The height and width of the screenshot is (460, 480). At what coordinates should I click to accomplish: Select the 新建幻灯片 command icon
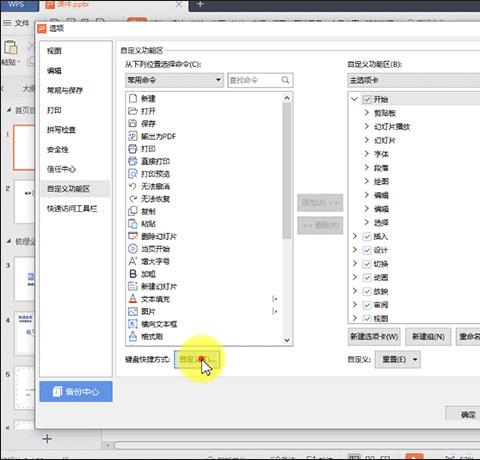click(x=133, y=286)
